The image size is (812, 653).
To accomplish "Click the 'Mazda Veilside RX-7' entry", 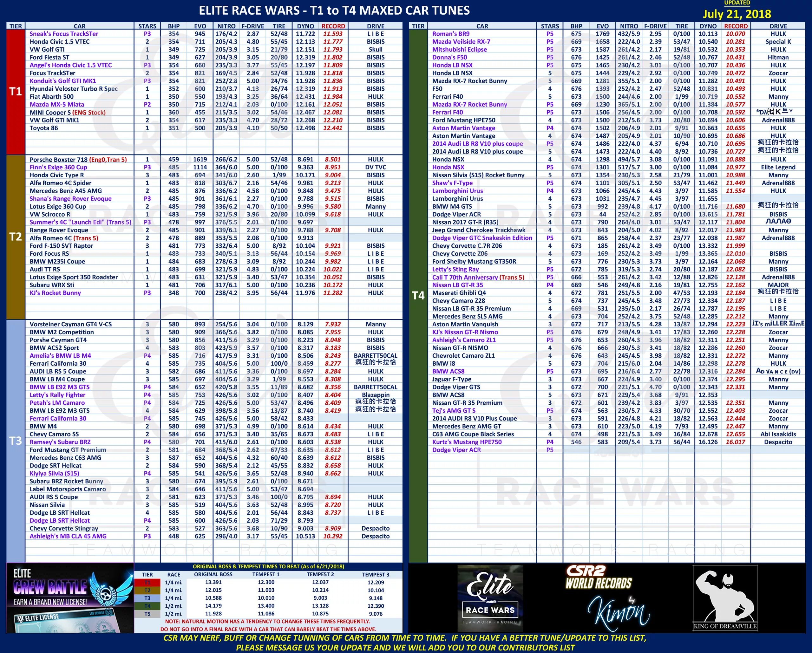I will coord(461,42).
